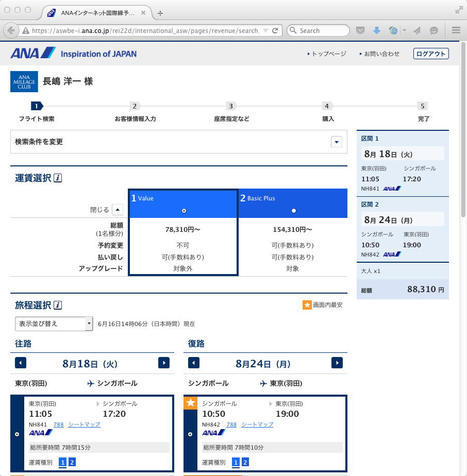Open 788 aircraft link for NH842
467x476 pixels.
coord(231,424)
